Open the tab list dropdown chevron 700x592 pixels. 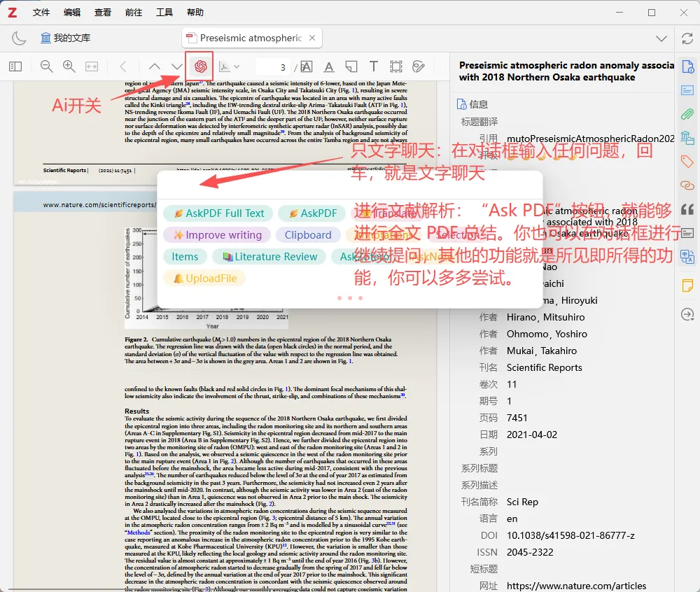click(661, 38)
